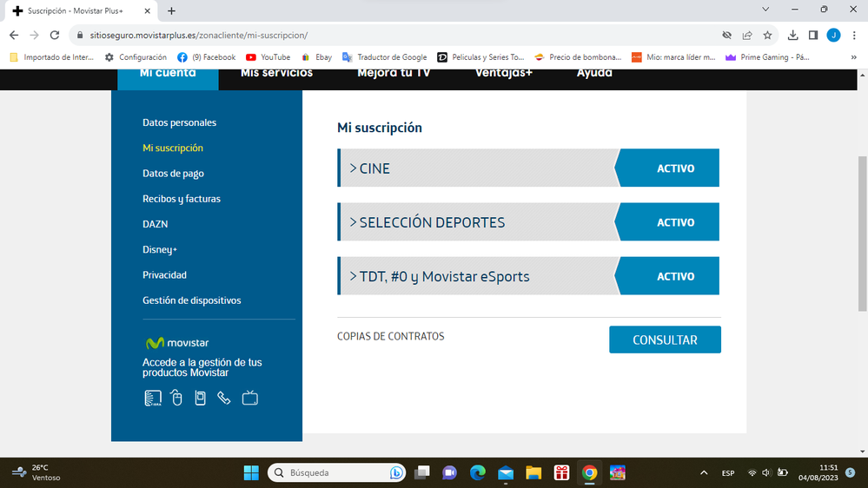Launch Microsoft Edge from the taskbar
The image size is (868, 488).
pos(478,472)
